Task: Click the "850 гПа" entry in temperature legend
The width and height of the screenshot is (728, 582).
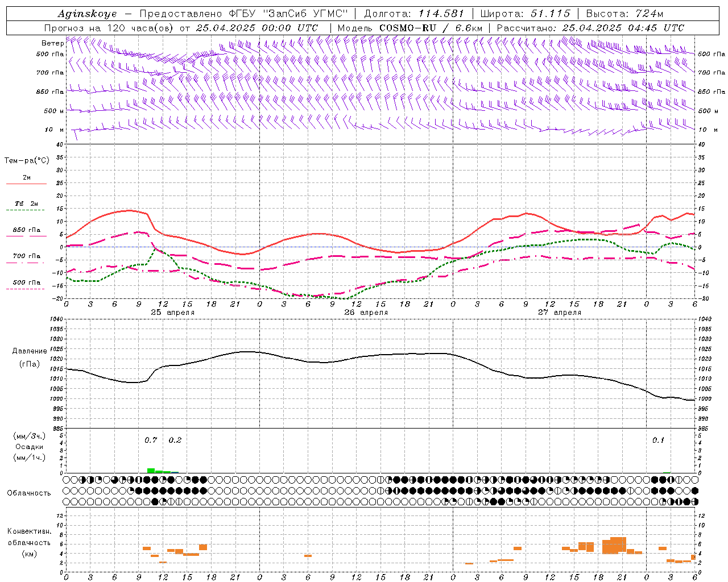Action: click(x=27, y=230)
